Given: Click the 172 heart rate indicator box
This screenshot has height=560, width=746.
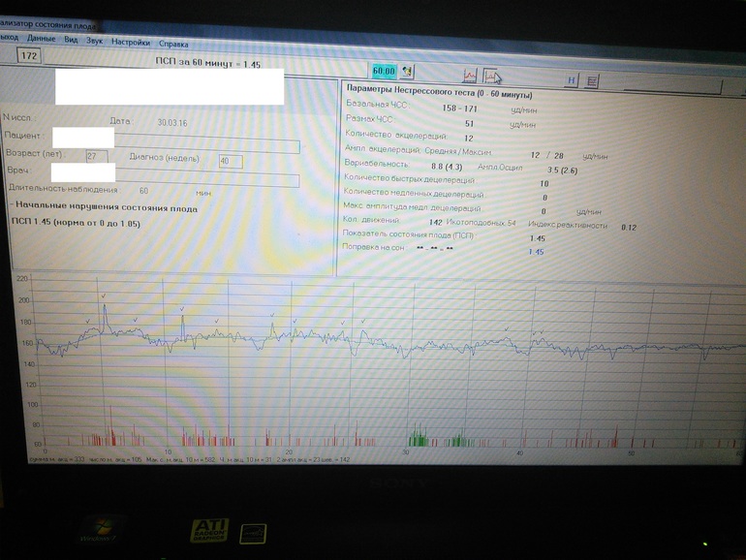Looking at the screenshot, I should click(29, 56).
